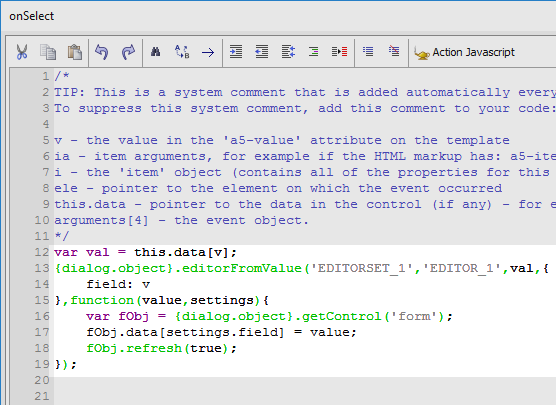Click the Go to line arrow icon
Screen dimensions: 556x405
pyautogui.click(x=208, y=53)
